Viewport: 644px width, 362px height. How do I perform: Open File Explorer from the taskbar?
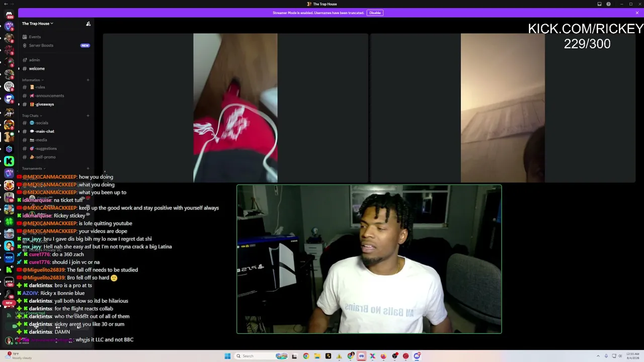(x=317, y=356)
